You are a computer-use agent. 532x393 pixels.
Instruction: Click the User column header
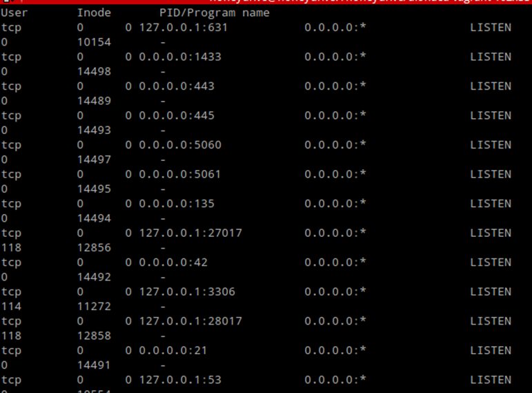click(x=14, y=13)
